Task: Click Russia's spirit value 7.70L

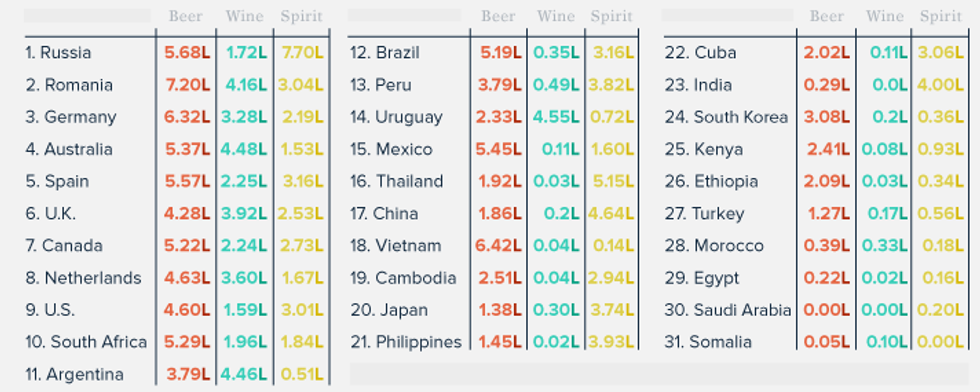Action: pos(302,53)
